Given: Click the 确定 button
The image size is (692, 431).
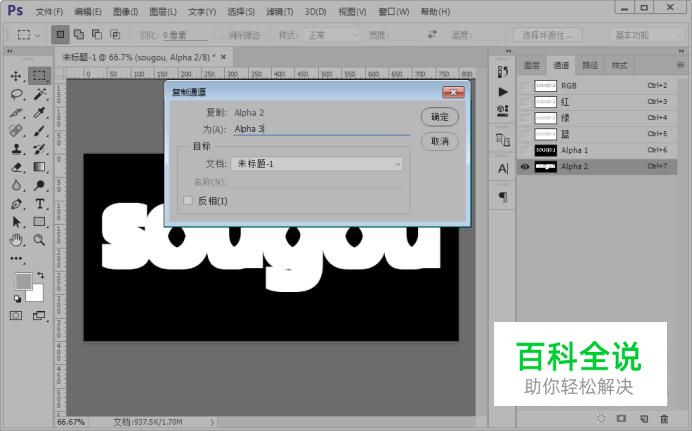Looking at the screenshot, I should click(440, 117).
